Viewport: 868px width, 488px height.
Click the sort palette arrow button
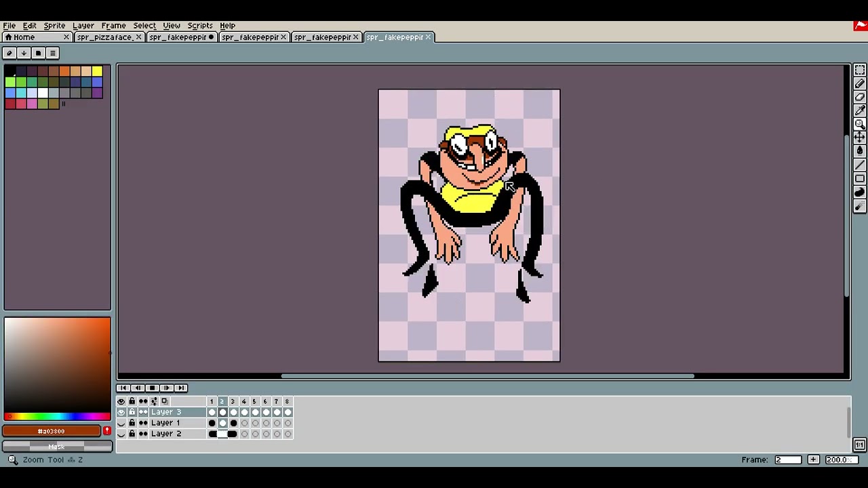pos(24,53)
